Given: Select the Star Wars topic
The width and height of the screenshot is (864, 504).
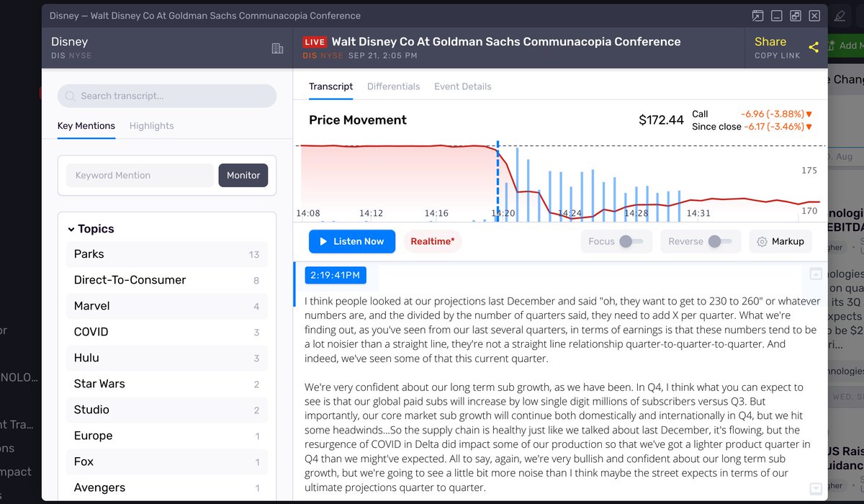Looking at the screenshot, I should [166, 384].
